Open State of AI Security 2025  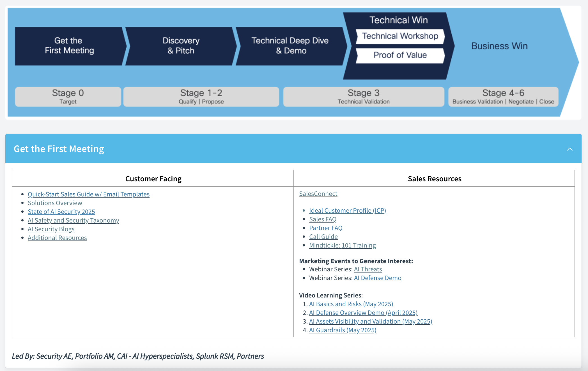(61, 212)
